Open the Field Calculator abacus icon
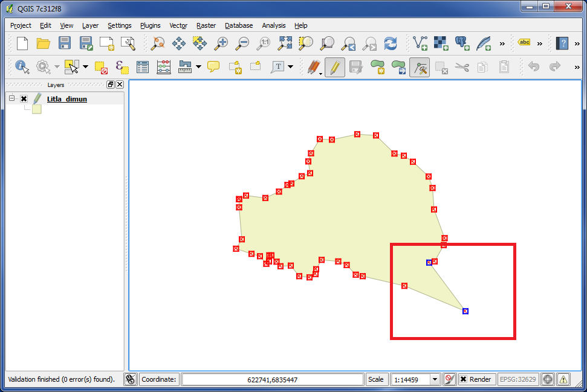This screenshot has width=587, height=392. point(164,67)
